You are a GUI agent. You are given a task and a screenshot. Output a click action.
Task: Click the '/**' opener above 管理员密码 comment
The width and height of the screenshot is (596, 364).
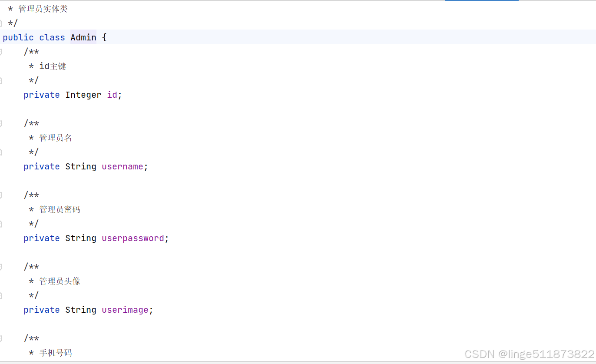click(x=31, y=195)
